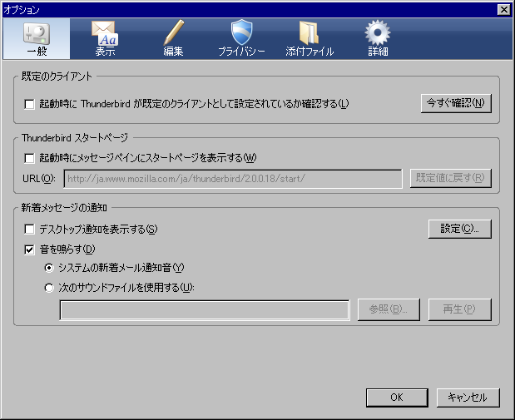Uncheck the 音を鳴らす (play sound) checkbox
This screenshot has height=420, width=515.
click(29, 250)
